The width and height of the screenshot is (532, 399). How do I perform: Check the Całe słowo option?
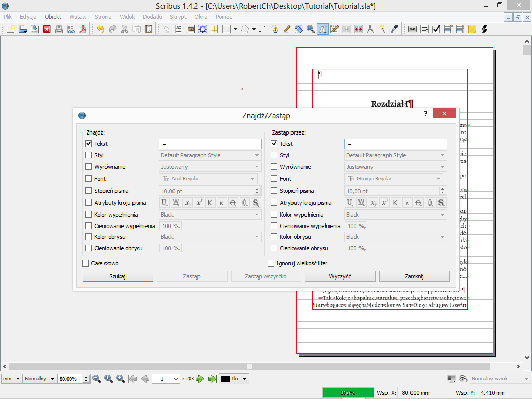click(x=86, y=263)
